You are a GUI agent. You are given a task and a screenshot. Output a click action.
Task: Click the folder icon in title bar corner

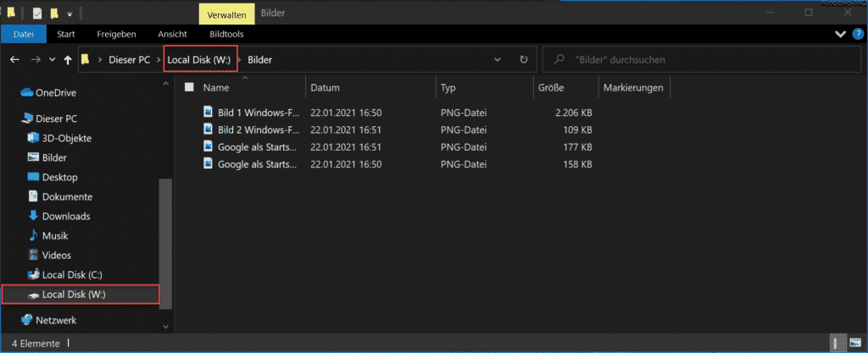[x=10, y=12]
